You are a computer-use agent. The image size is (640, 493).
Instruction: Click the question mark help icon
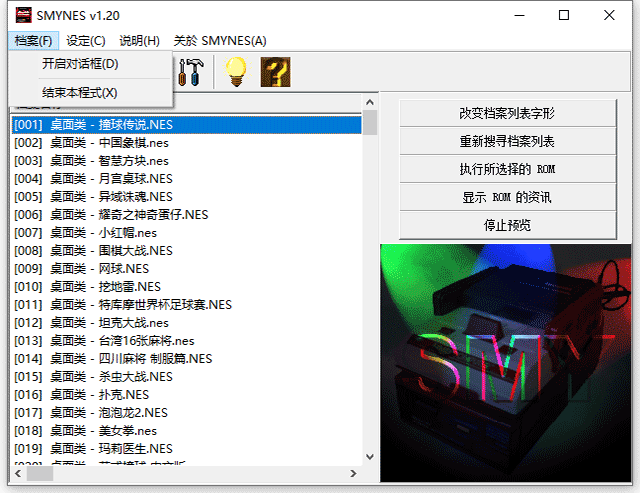click(276, 72)
